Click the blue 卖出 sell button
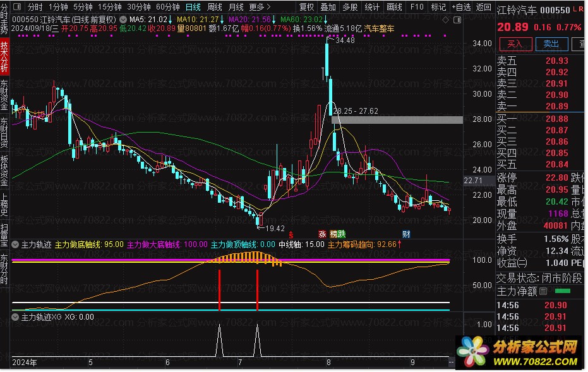 tap(551, 44)
